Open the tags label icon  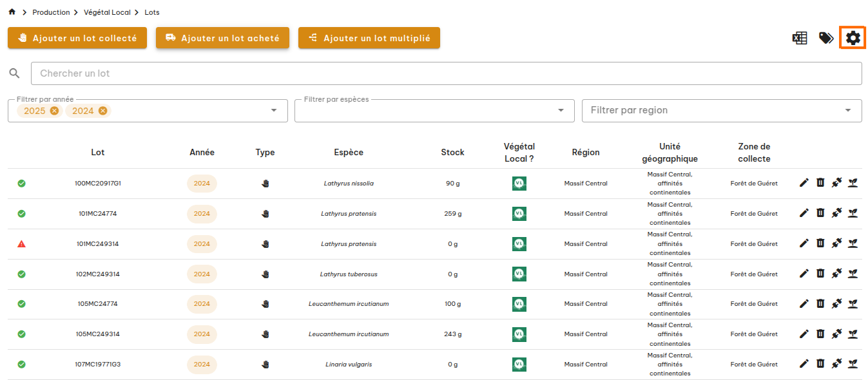pos(825,38)
